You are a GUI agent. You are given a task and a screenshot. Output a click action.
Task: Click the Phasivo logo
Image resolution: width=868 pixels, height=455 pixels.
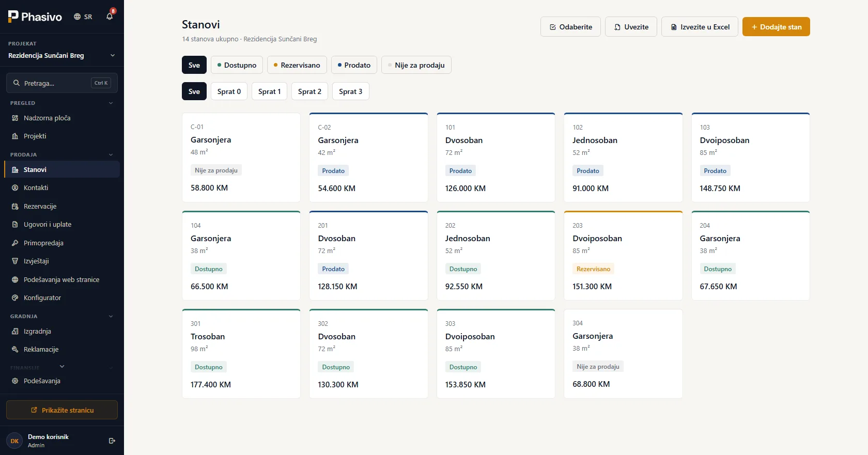pos(35,17)
